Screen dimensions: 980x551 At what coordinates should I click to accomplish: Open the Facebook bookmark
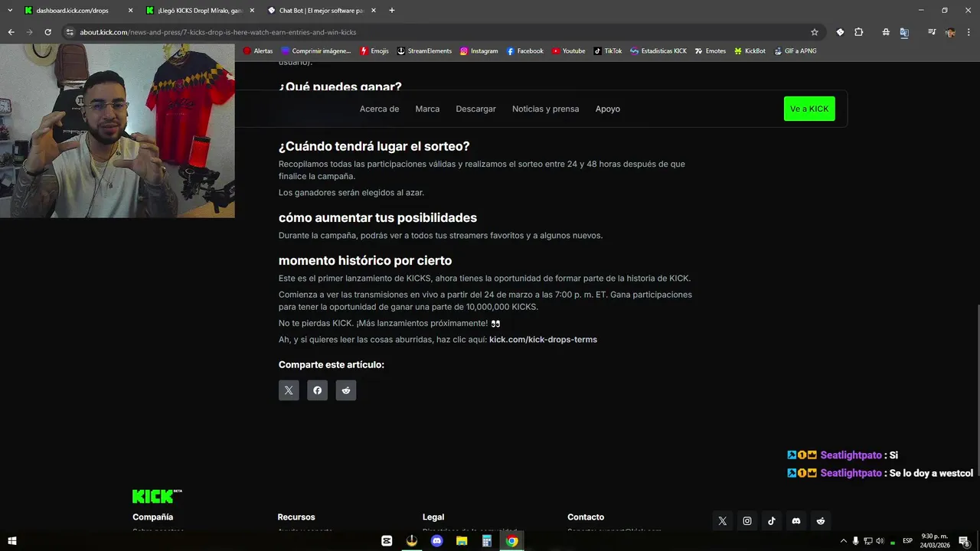524,51
